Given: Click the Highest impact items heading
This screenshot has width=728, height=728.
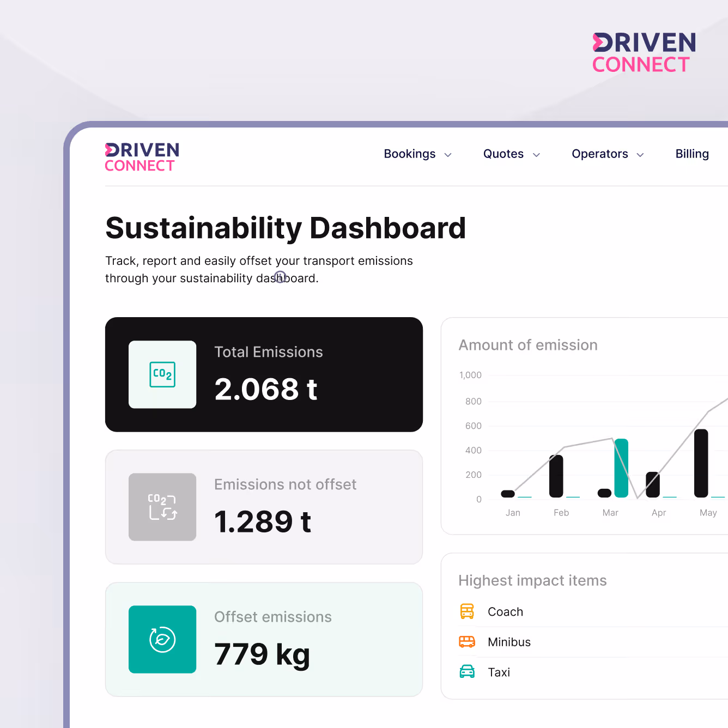Looking at the screenshot, I should 532,580.
